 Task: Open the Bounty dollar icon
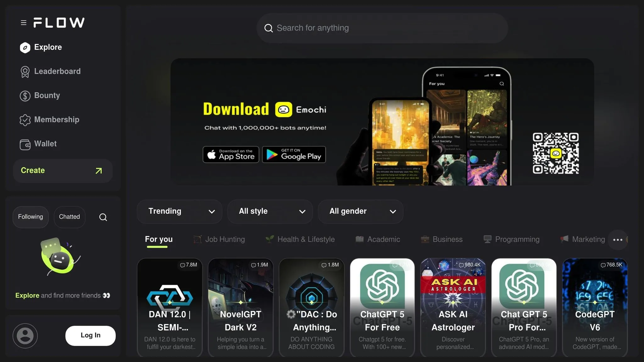(x=25, y=96)
